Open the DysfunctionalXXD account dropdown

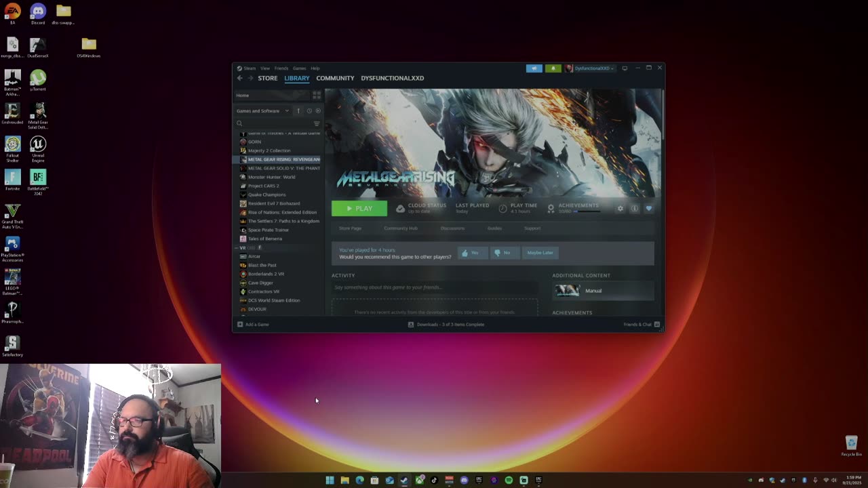point(590,68)
